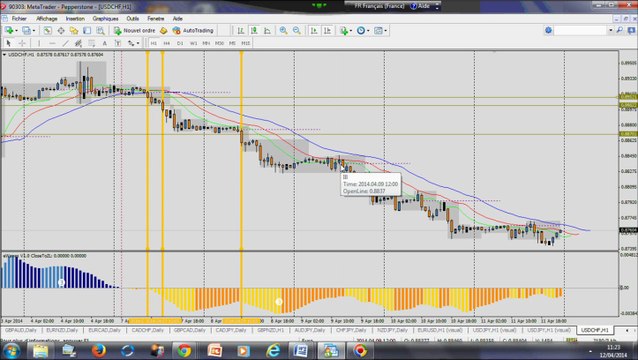Open the Fenetre menu

coord(156,19)
